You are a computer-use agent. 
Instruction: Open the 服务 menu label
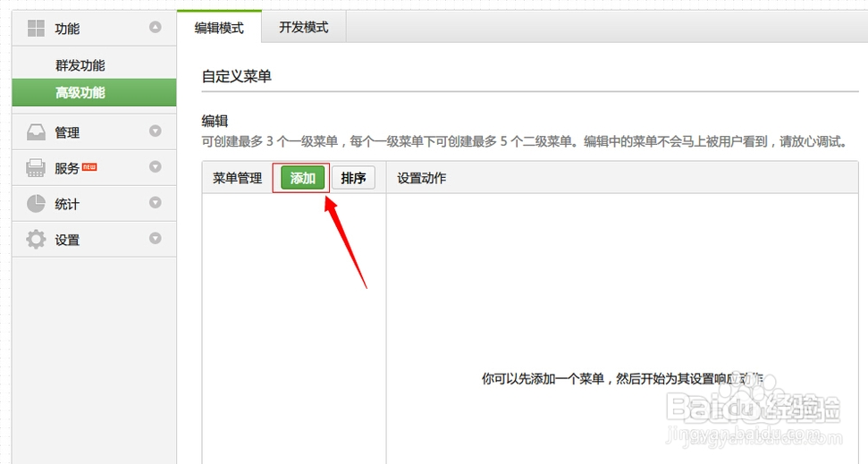click(67, 168)
